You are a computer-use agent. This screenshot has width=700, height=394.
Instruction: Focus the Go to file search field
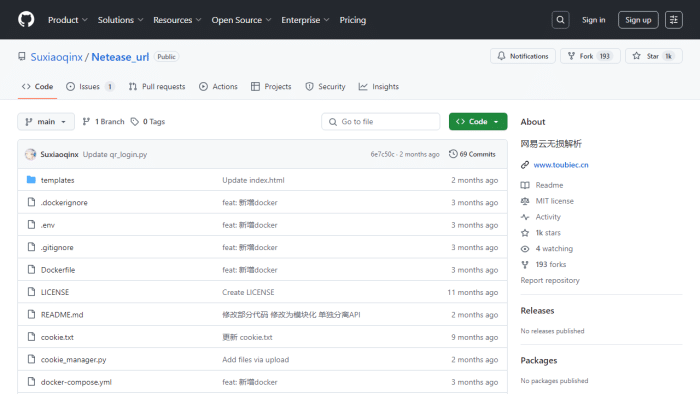click(380, 121)
